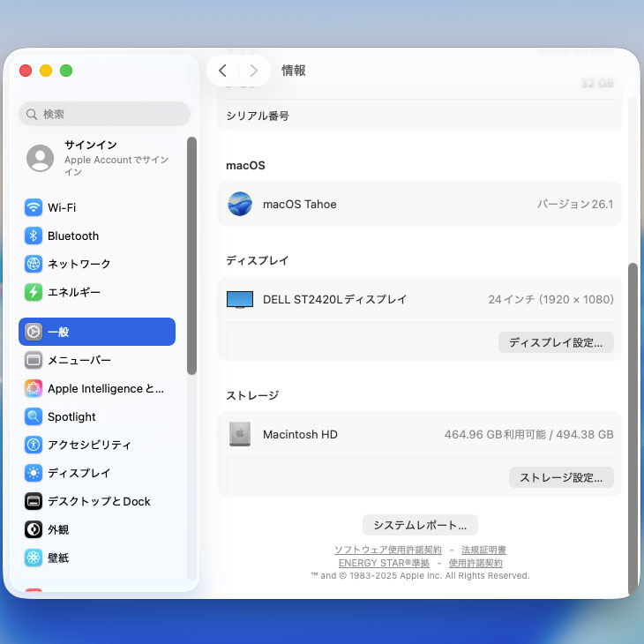Click the Wi-Fi icon in sidebar
This screenshot has width=644, height=644.
click(34, 207)
